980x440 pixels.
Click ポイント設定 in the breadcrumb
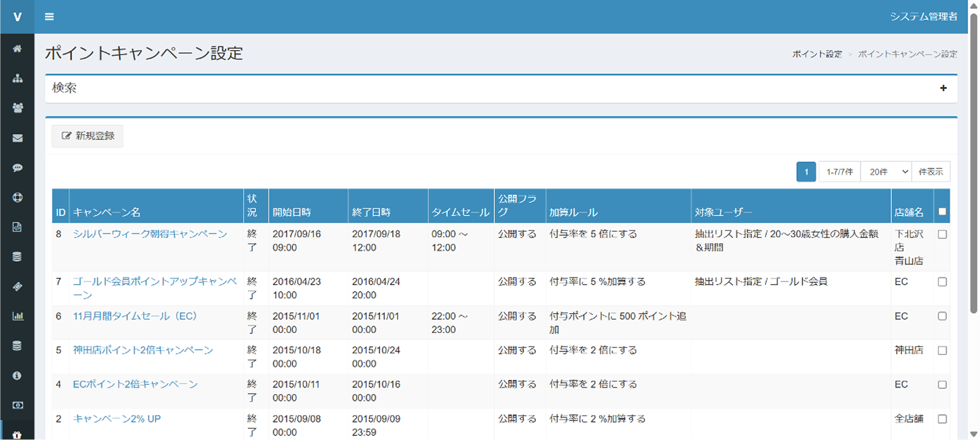817,54
